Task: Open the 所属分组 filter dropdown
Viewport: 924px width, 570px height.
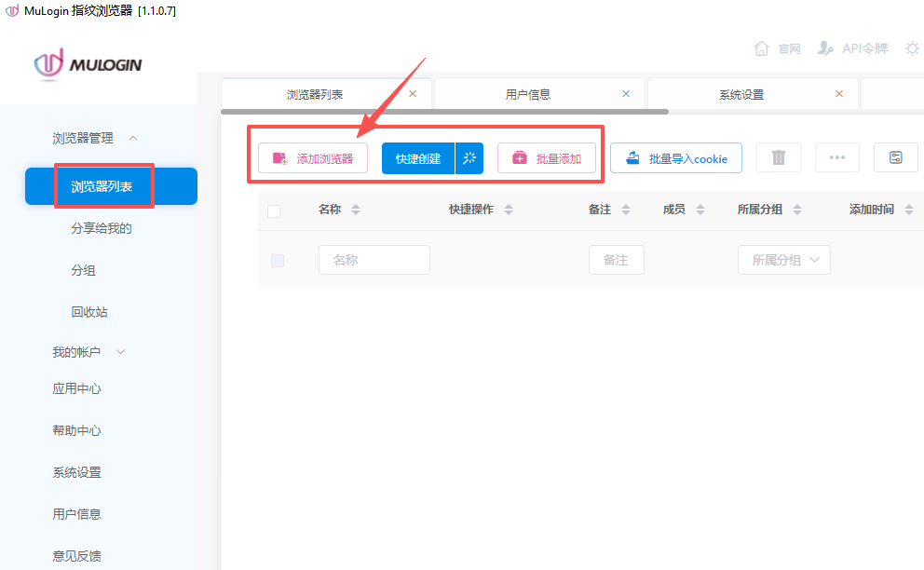Action: tap(783, 261)
